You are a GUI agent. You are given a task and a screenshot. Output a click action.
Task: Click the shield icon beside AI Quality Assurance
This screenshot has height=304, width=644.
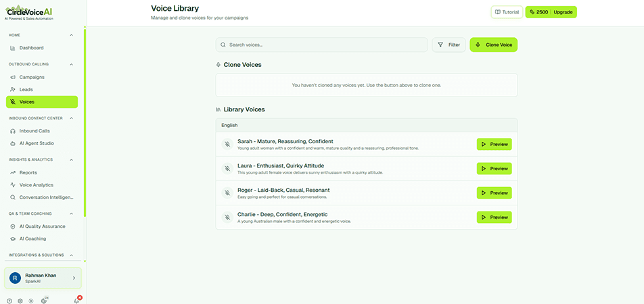(x=13, y=226)
